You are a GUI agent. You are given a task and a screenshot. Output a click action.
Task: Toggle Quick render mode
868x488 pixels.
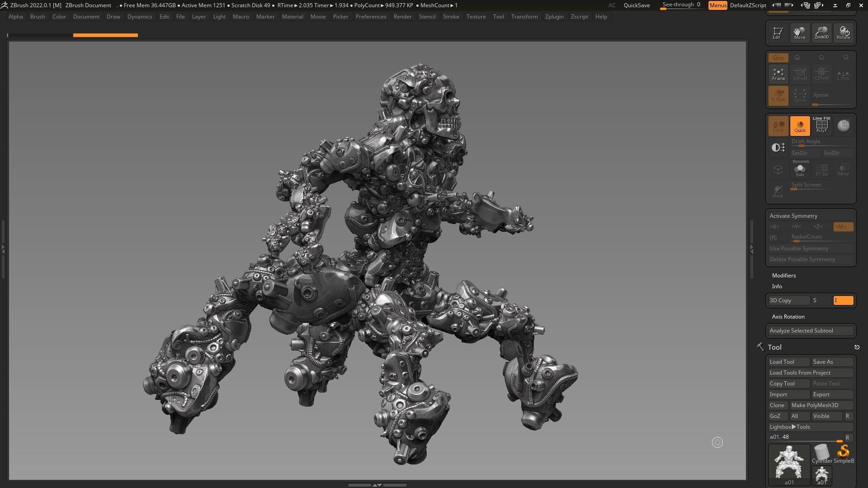[800, 126]
